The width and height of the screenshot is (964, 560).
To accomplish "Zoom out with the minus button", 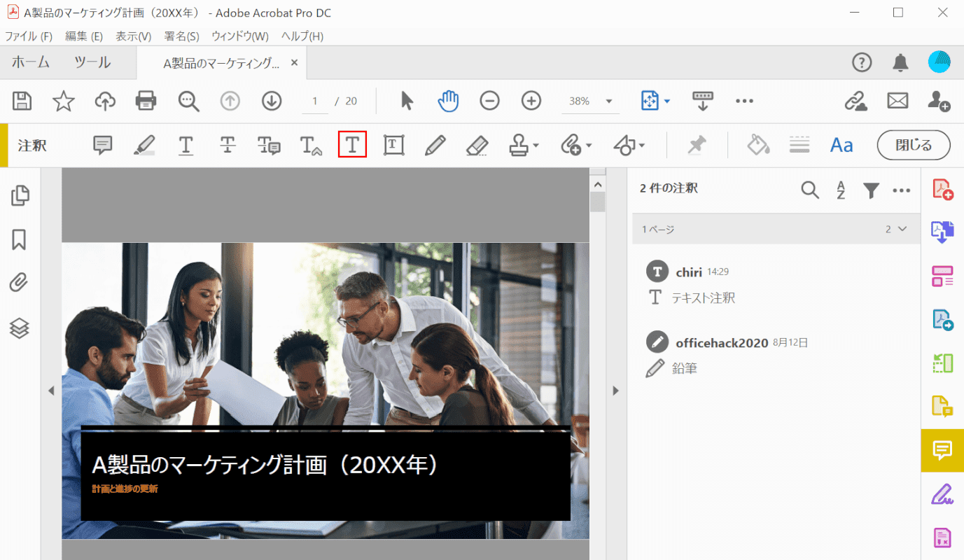I will click(x=489, y=101).
